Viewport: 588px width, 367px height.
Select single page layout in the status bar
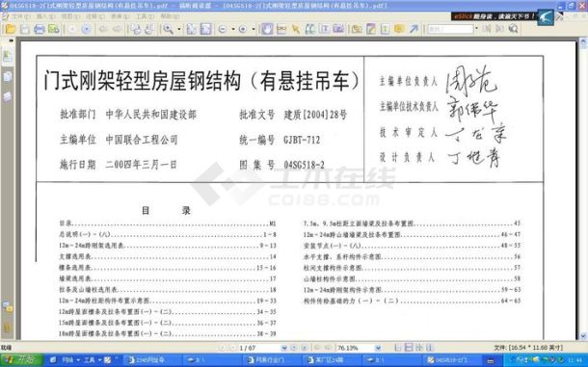(x=398, y=348)
